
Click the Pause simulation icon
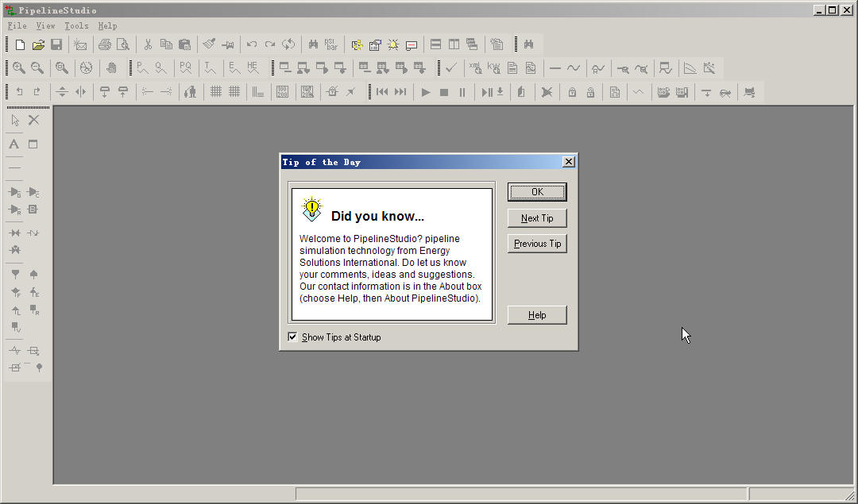coord(462,92)
